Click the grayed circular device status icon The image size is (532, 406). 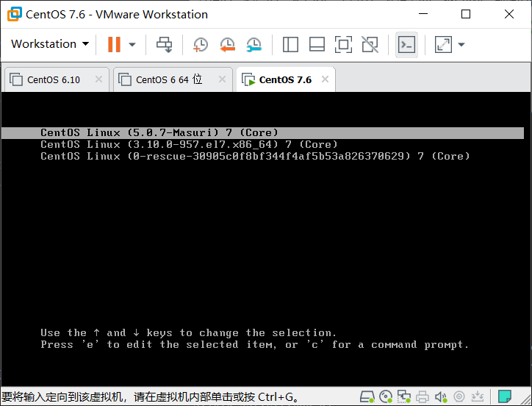[459, 396]
